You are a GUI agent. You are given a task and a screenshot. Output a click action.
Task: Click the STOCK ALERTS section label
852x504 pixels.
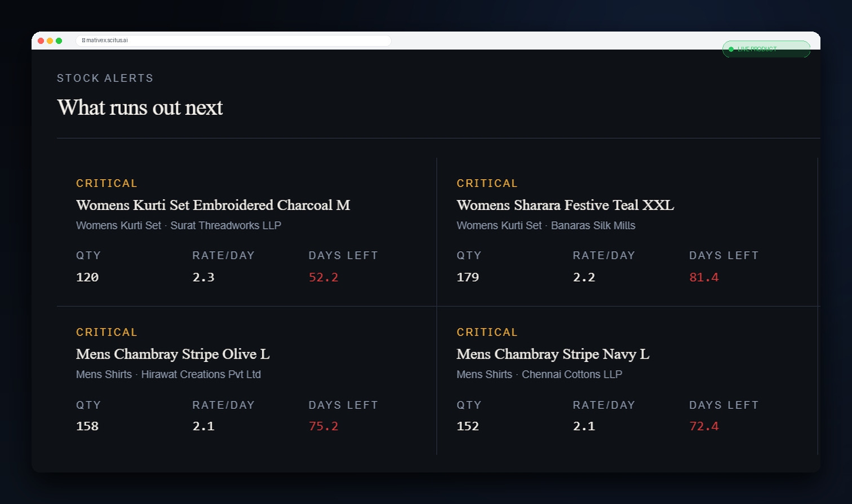click(105, 78)
